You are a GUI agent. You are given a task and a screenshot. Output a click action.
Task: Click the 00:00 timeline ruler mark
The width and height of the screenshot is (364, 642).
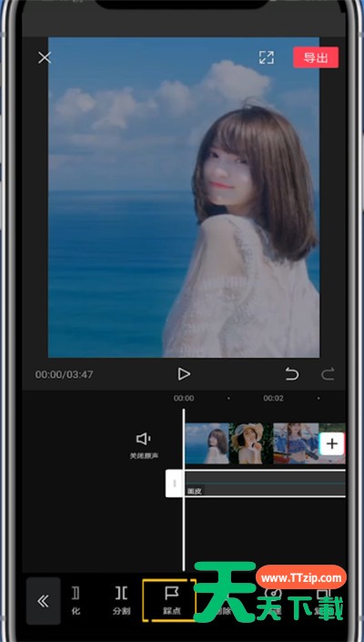tap(184, 398)
